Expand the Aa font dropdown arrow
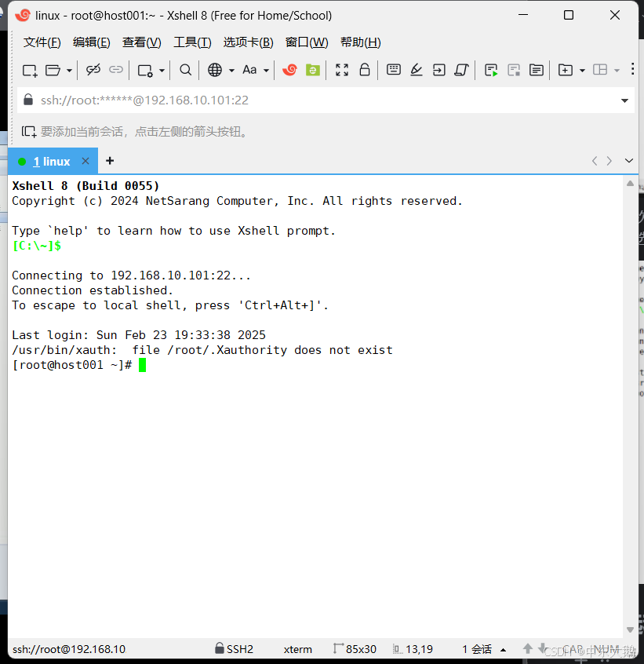644x664 pixels. tap(266, 71)
